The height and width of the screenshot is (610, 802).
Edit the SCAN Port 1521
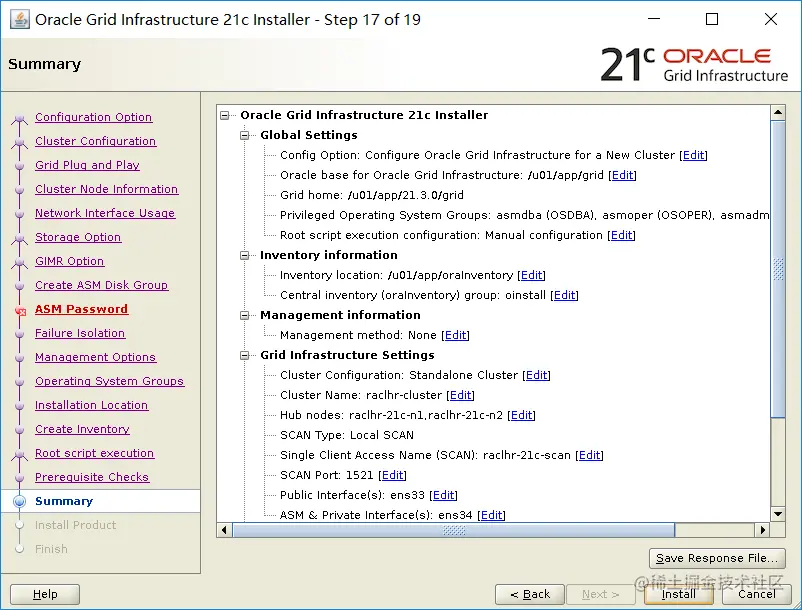[393, 475]
